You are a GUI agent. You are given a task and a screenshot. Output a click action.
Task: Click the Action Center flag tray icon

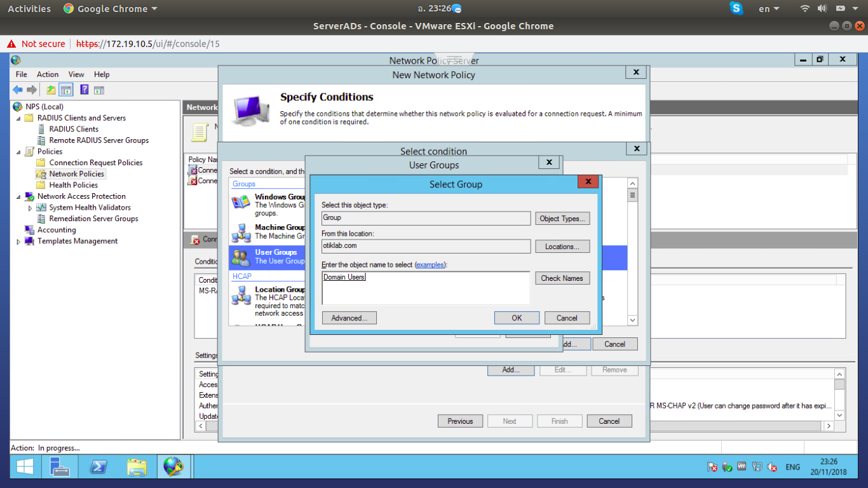[x=712, y=467]
